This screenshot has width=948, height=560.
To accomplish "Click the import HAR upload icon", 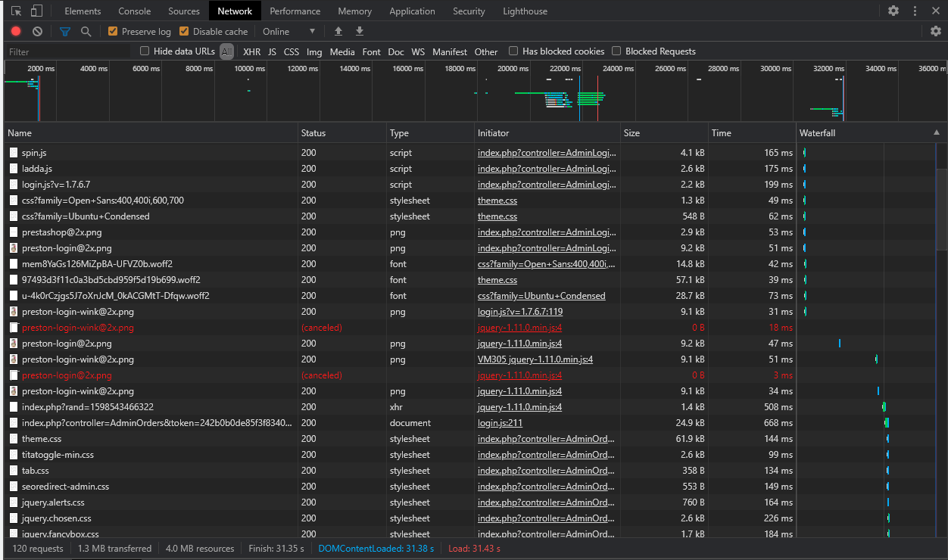I will click(x=338, y=32).
